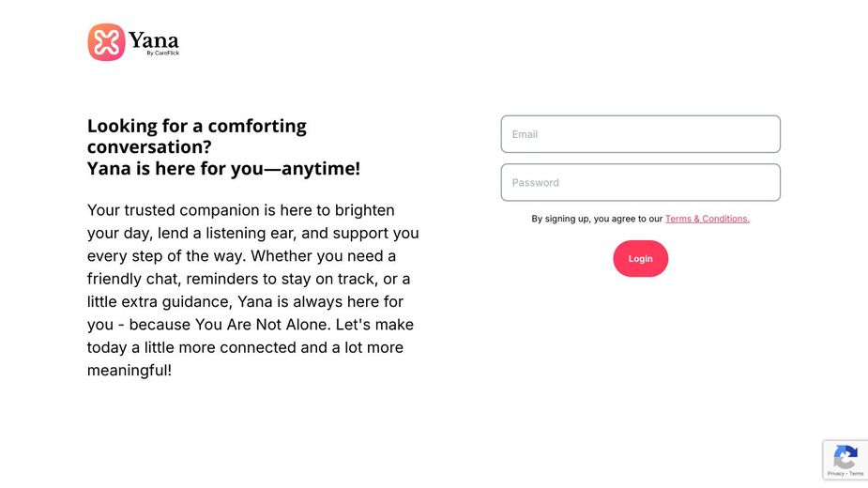The height and width of the screenshot is (488, 868).
Task: Click the Email placeholder text
Action: (x=525, y=134)
